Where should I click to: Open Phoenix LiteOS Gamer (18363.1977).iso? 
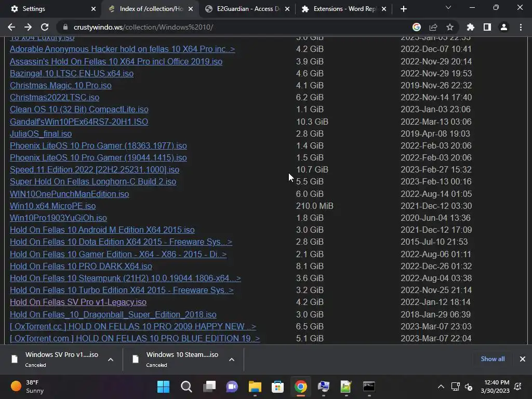(98, 145)
